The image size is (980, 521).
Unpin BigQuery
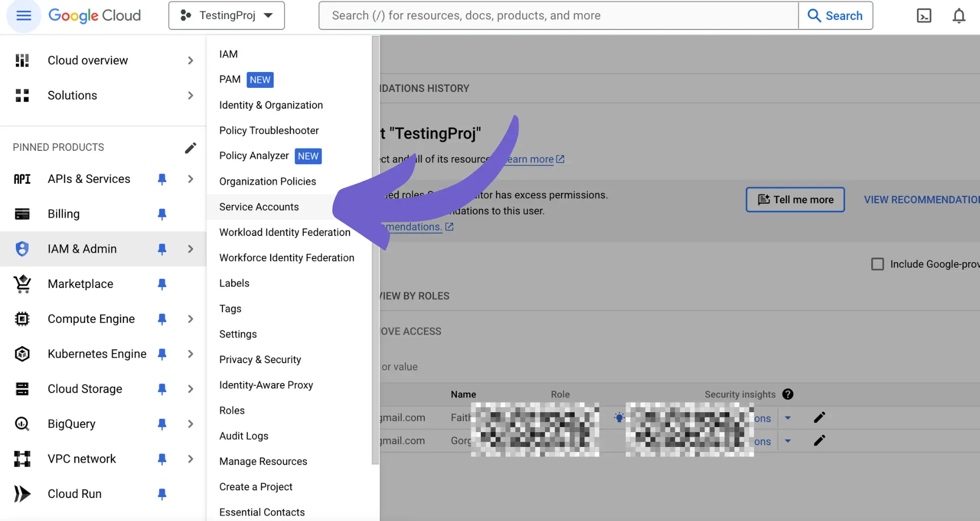[x=162, y=424]
